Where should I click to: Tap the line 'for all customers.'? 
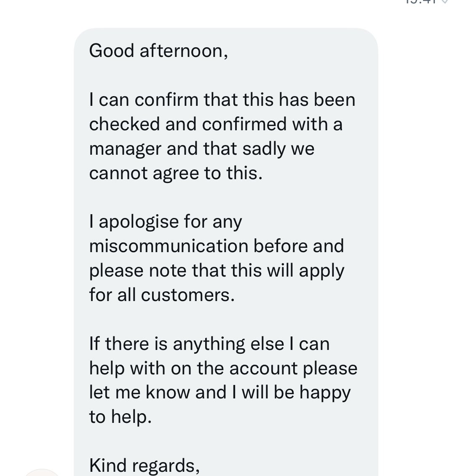161,295
